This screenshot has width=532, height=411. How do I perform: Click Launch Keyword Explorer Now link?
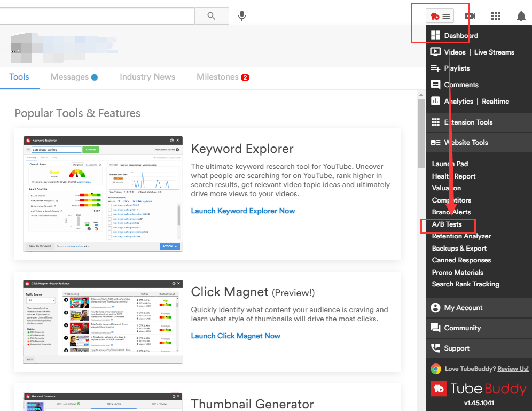tap(243, 211)
